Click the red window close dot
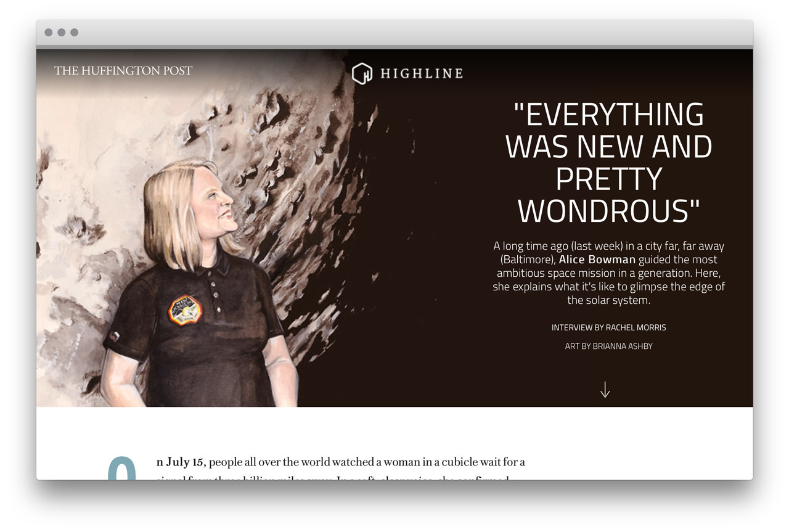Screen dimensions: 789x532 (49, 32)
